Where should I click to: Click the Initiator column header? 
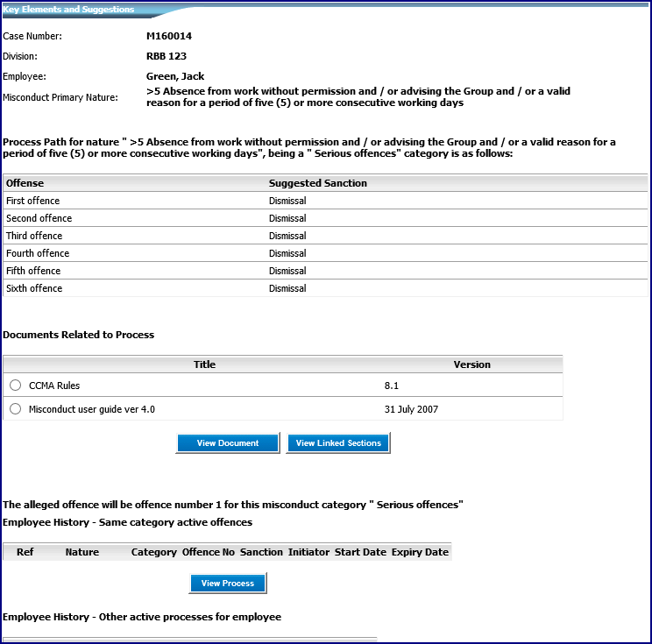[308, 552]
